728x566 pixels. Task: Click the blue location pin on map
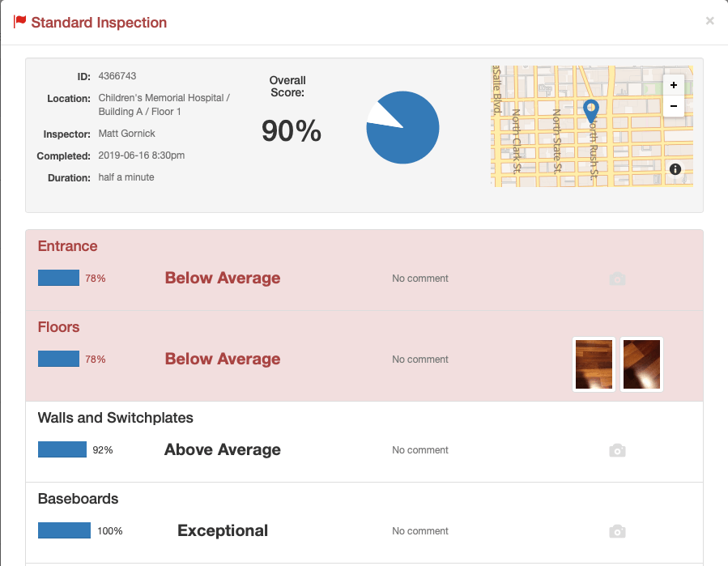(591, 110)
